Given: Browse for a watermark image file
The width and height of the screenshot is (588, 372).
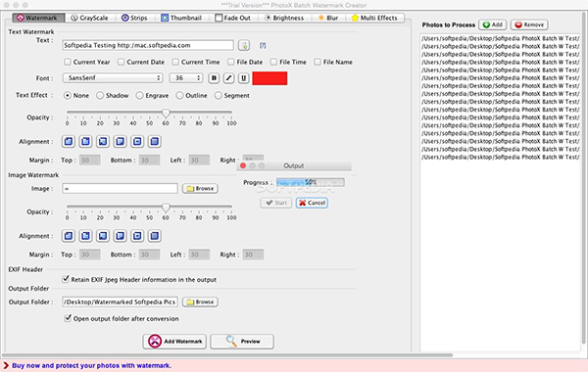Looking at the screenshot, I should tap(200, 188).
